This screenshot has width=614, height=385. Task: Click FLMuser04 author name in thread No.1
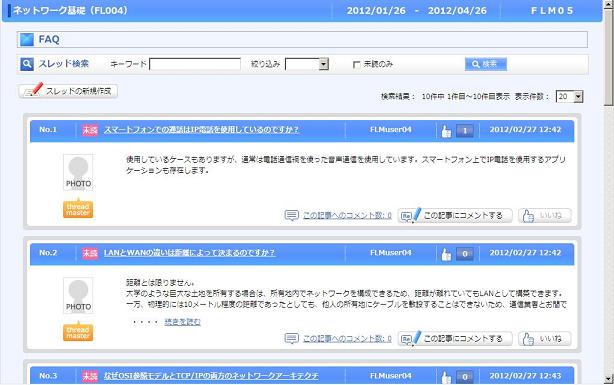(x=391, y=130)
